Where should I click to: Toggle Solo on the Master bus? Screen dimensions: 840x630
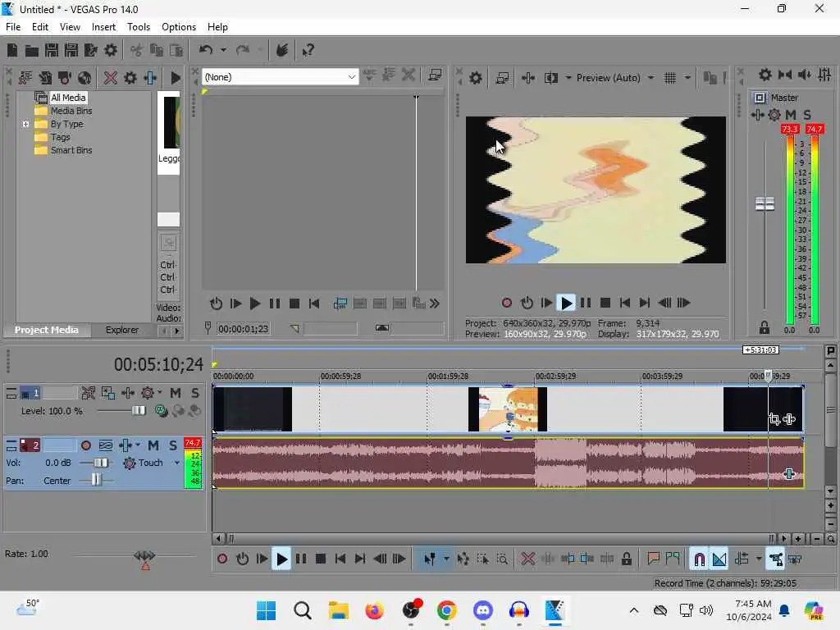coord(807,115)
